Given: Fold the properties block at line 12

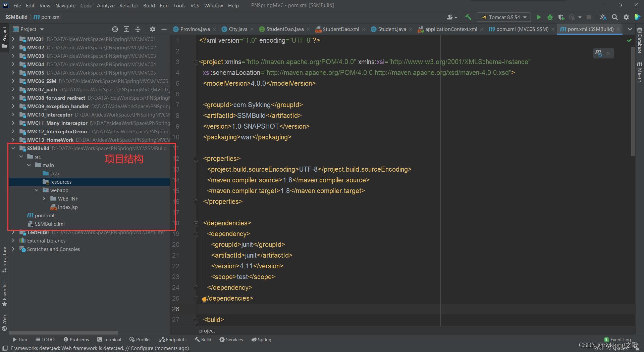Looking at the screenshot, I should coord(196,159).
